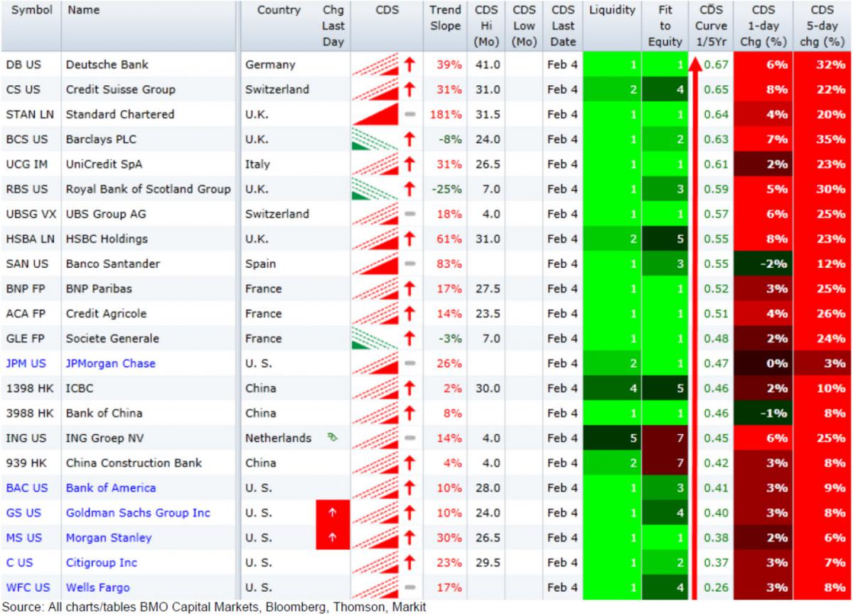Open the JPMorgan Chase name link

pyautogui.click(x=110, y=363)
